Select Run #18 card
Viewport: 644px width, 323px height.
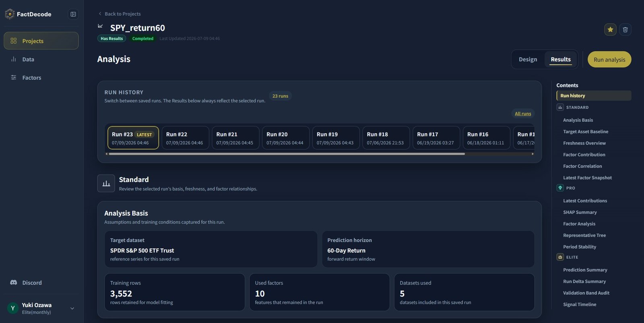(x=386, y=138)
